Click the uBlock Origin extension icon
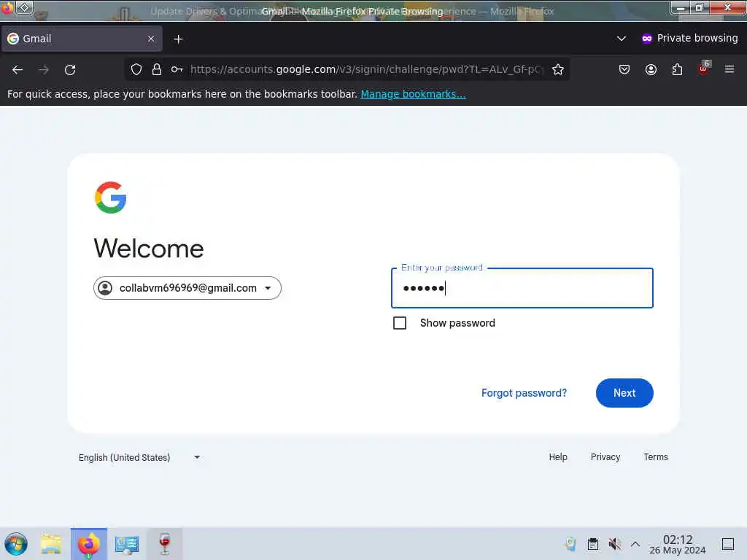 click(704, 68)
